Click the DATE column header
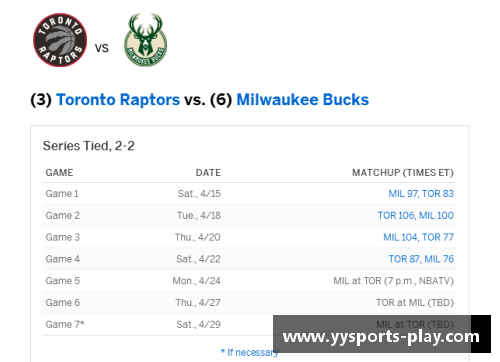Screen dimensions: 500x362 click(x=208, y=173)
